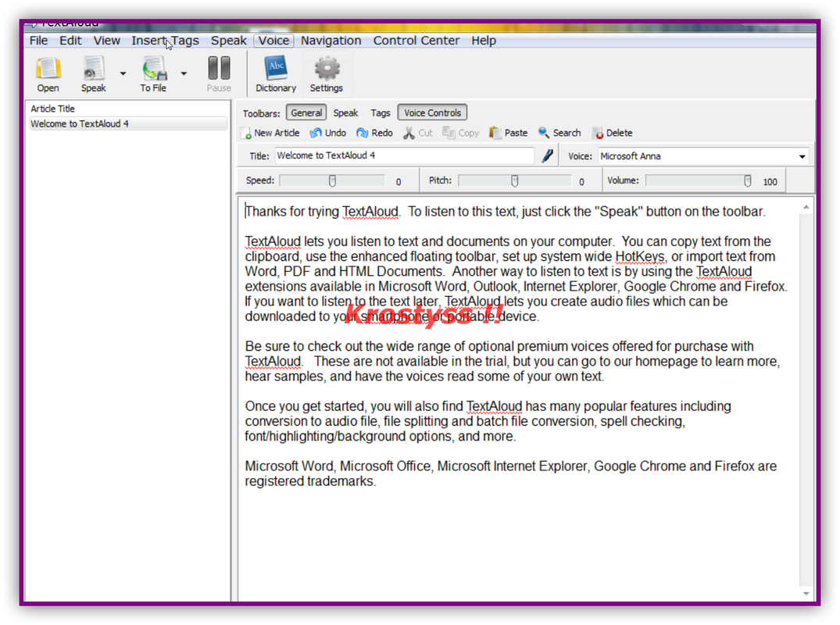Open the Voice combo box Microsoft Anna

coord(702,156)
